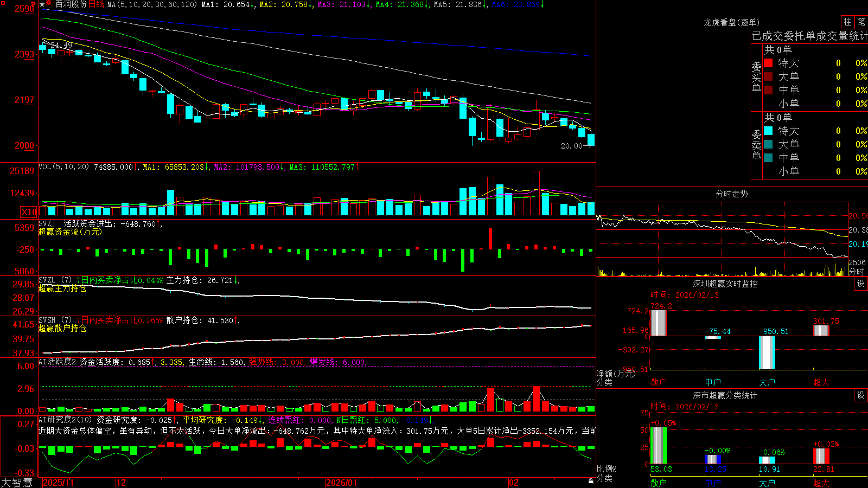Click the 301.75 超大 net amount bar
The image size is (868, 488).
821,331
